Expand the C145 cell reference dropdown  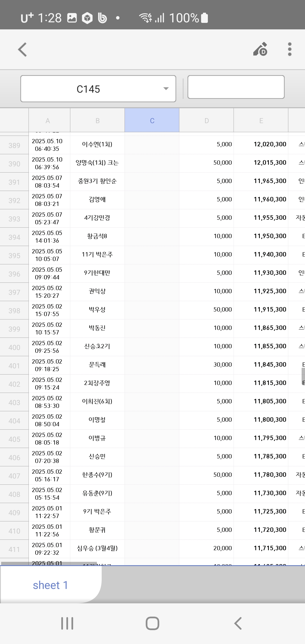coord(166,89)
